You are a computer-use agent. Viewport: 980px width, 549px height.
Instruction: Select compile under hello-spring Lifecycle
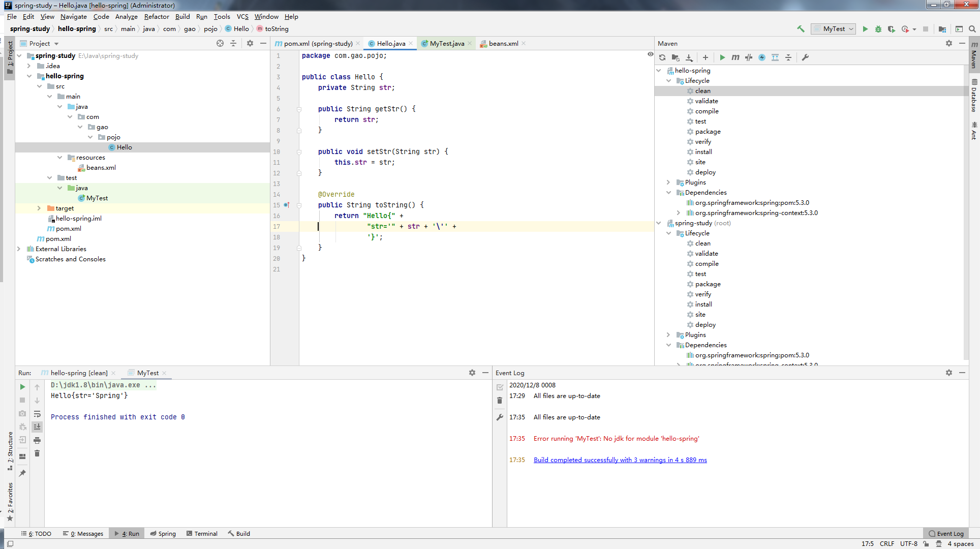pos(707,111)
